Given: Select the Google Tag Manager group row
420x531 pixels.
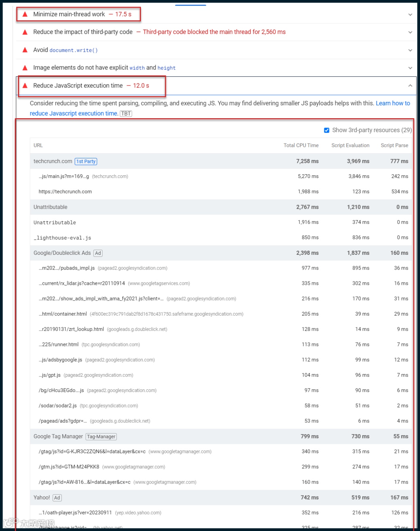Looking at the screenshot, I should (221, 436).
